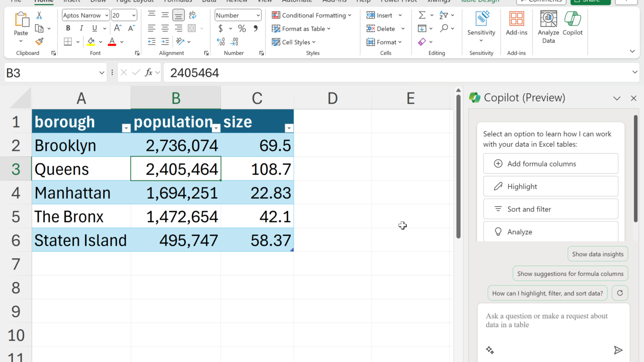Apply percent style with the % icon

tap(242, 29)
